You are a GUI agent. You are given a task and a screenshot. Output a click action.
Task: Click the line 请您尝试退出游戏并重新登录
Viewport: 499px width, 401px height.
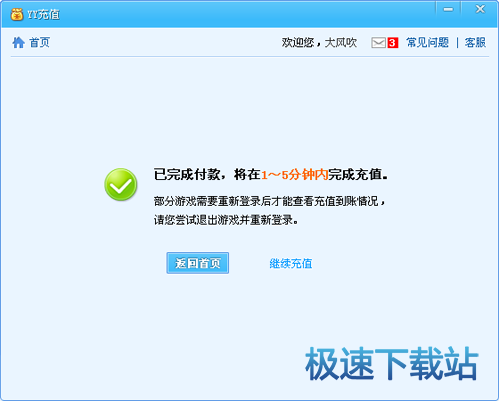(226, 220)
